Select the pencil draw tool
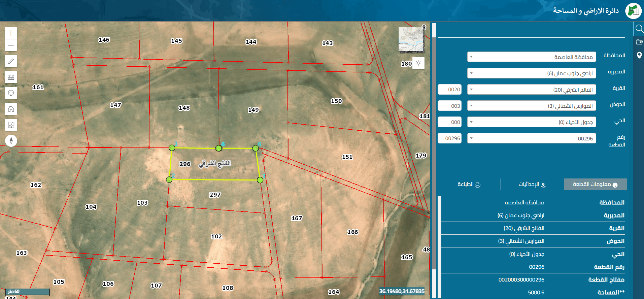 coord(11,61)
